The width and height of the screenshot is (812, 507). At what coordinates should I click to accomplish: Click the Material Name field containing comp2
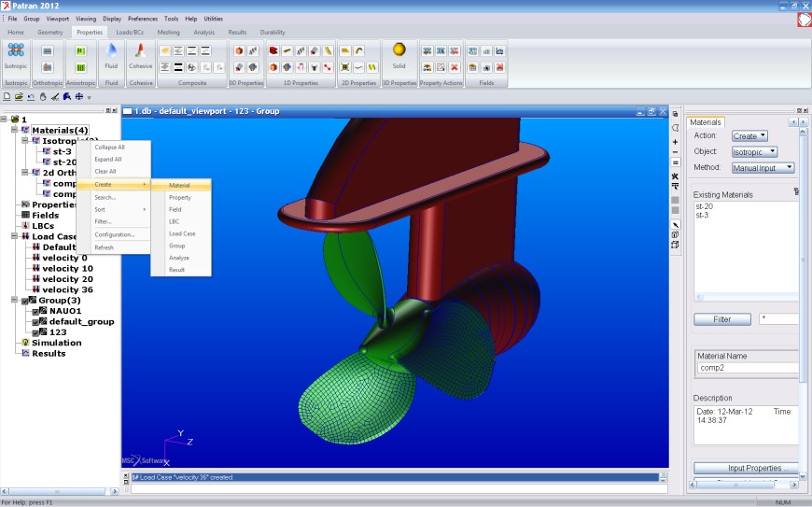pyautogui.click(x=748, y=368)
